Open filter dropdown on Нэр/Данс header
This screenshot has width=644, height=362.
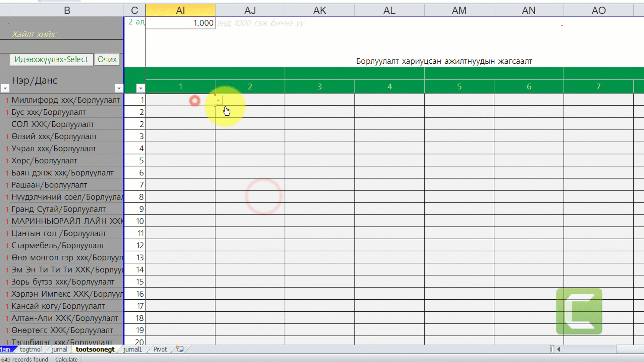pyautogui.click(x=119, y=88)
